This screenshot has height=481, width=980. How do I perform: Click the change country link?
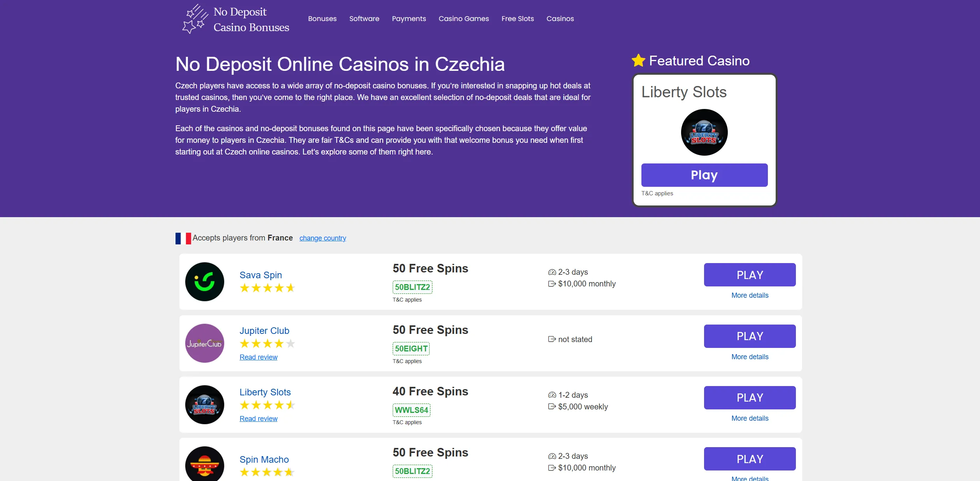pyautogui.click(x=323, y=238)
